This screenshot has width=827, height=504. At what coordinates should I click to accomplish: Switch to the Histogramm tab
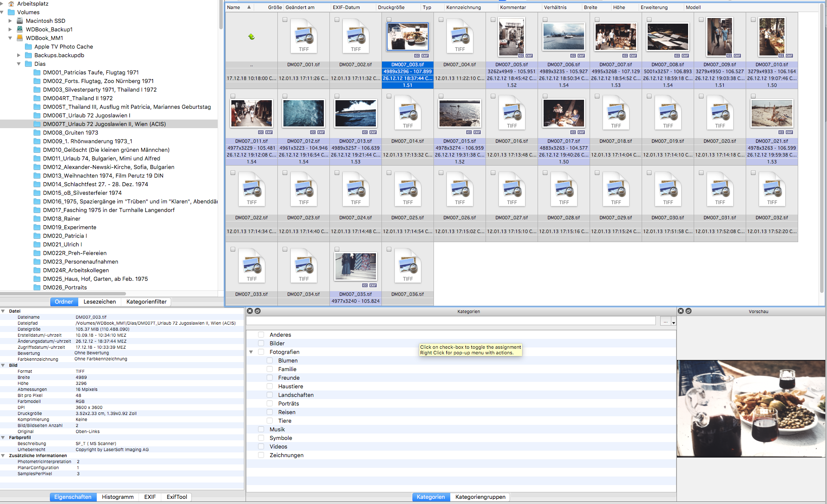click(117, 497)
